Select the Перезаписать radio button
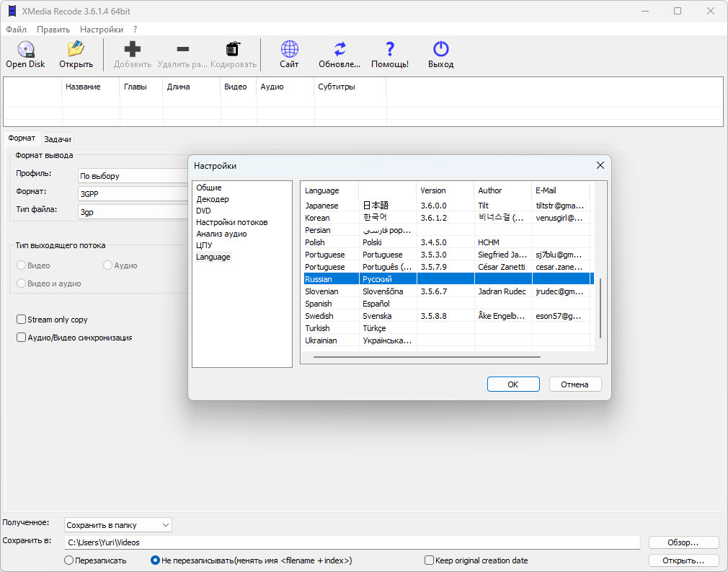728x572 pixels. point(68,560)
